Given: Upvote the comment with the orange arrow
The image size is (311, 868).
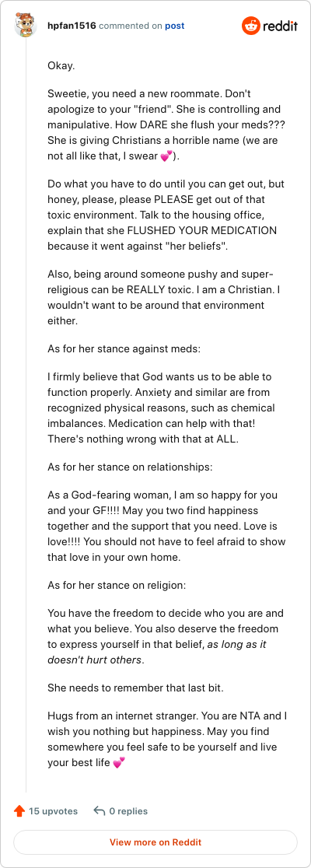Looking at the screenshot, I should click(x=19, y=811).
